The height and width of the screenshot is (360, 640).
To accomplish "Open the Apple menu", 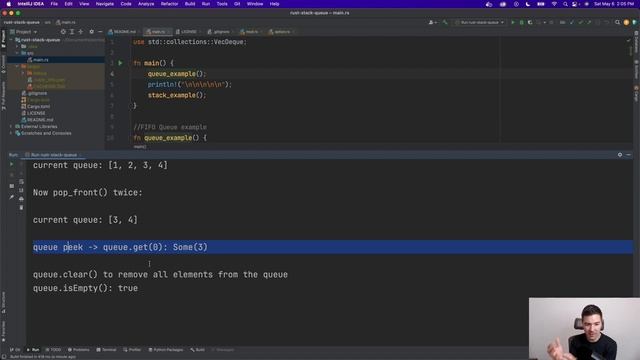I will pyautogui.click(x=9, y=4).
